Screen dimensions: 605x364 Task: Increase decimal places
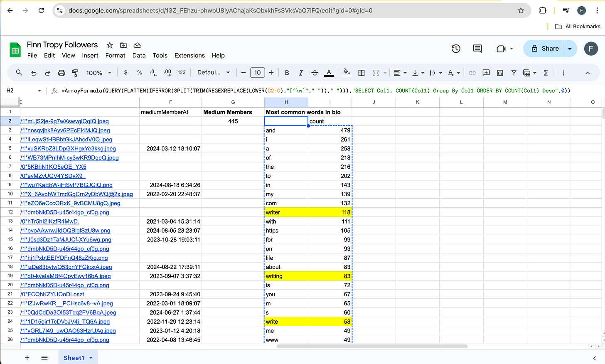[167, 73]
